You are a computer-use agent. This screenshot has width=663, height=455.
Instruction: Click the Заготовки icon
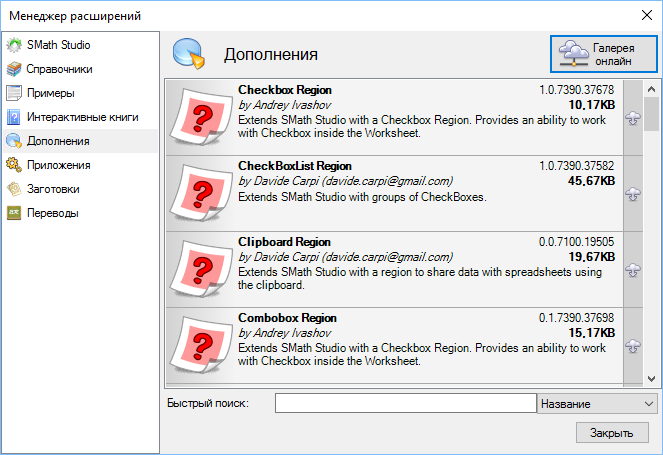pos(14,189)
